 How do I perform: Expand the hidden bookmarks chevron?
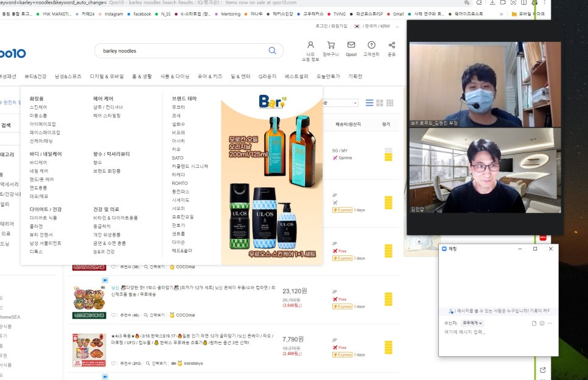coord(502,14)
